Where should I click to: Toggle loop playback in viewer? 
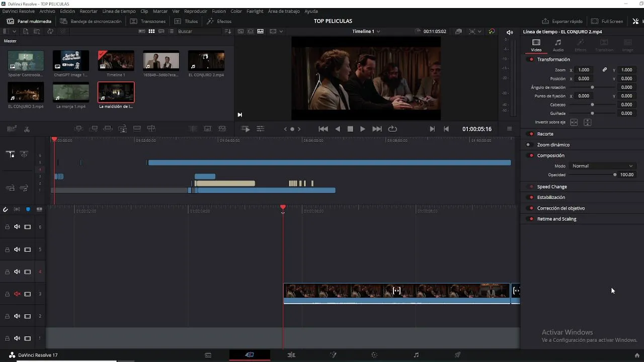[x=392, y=129]
